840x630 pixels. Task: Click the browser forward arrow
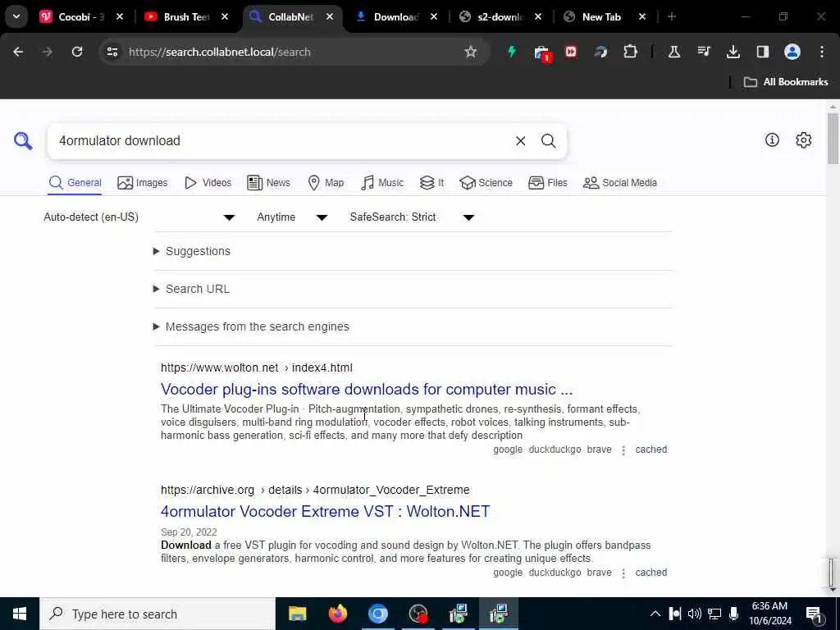tap(48, 52)
